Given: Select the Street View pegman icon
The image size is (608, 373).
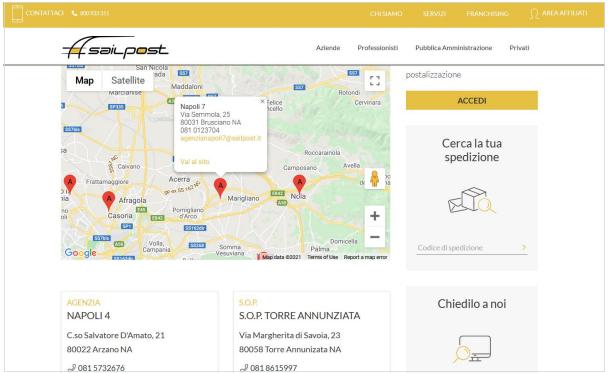Looking at the screenshot, I should coord(375,179).
